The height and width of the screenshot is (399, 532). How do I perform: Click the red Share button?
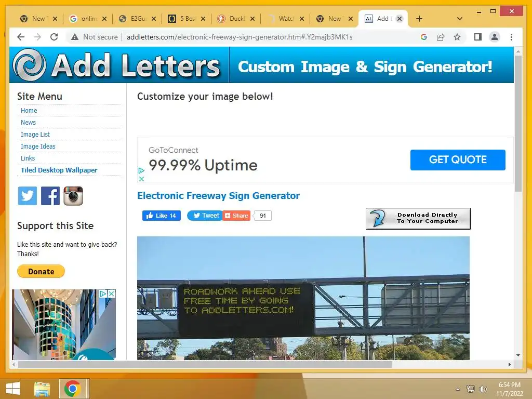tap(236, 216)
